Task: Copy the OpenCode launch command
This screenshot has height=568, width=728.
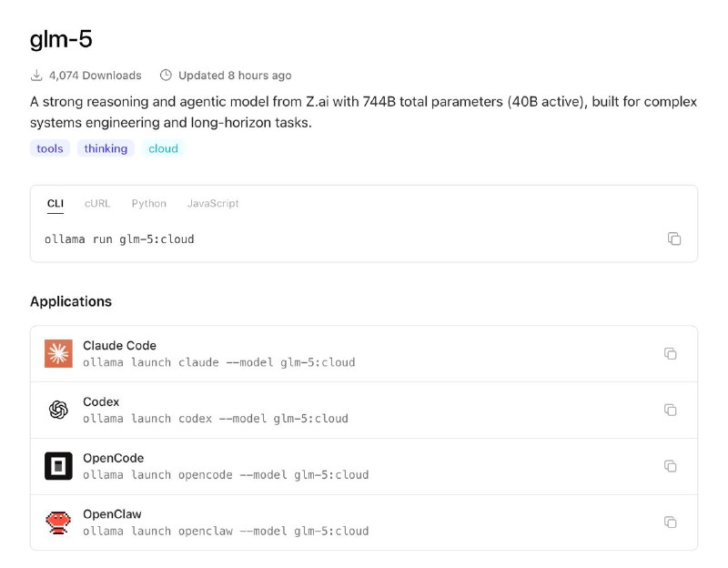Action: (671, 466)
